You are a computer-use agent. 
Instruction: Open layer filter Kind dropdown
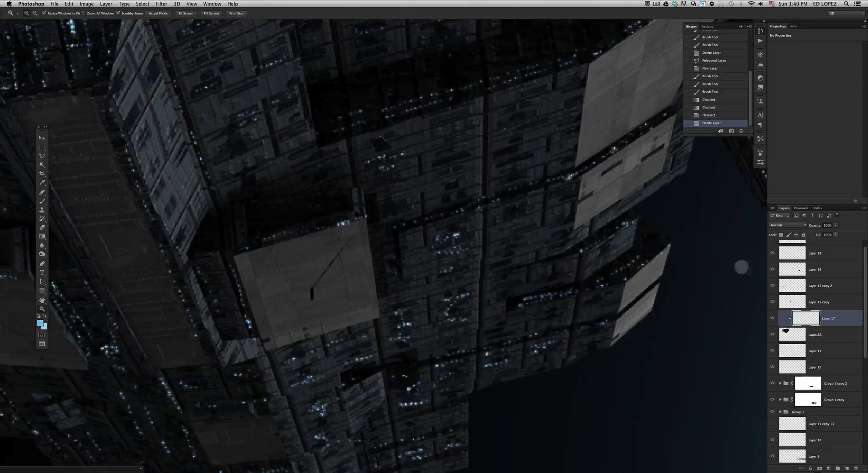pos(780,216)
